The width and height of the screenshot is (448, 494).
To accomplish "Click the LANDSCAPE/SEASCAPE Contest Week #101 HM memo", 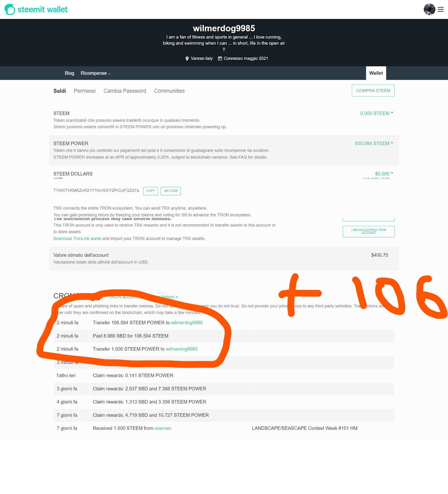I will click(305, 428).
